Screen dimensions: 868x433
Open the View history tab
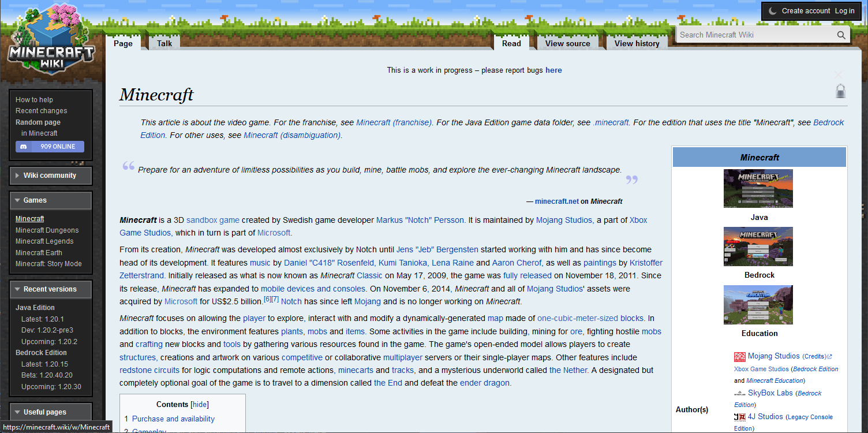point(637,43)
